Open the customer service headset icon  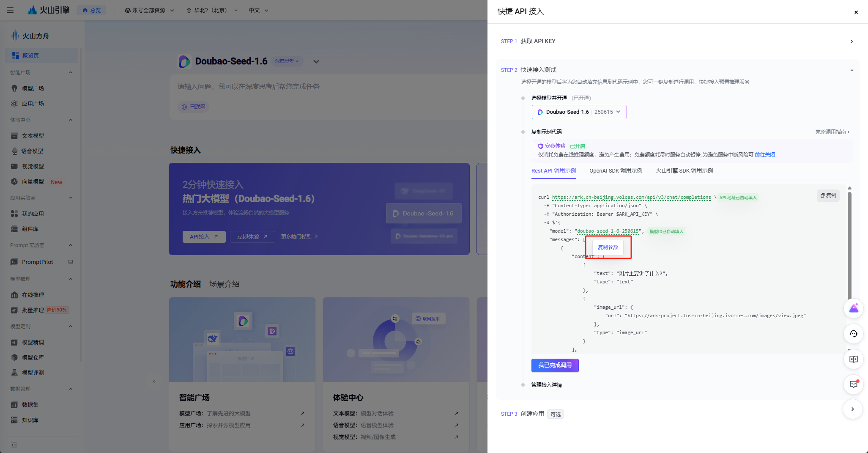853,334
